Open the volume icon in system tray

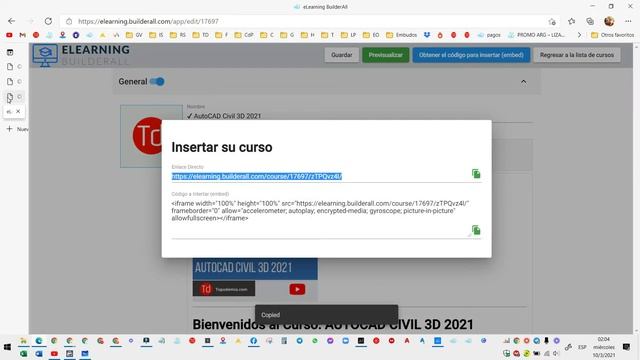tap(556, 353)
